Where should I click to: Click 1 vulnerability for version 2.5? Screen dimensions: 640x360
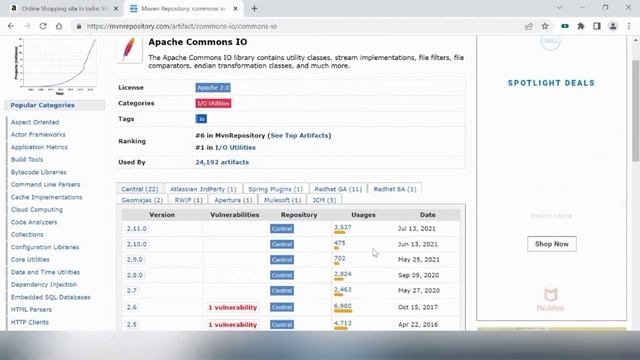pyautogui.click(x=233, y=324)
